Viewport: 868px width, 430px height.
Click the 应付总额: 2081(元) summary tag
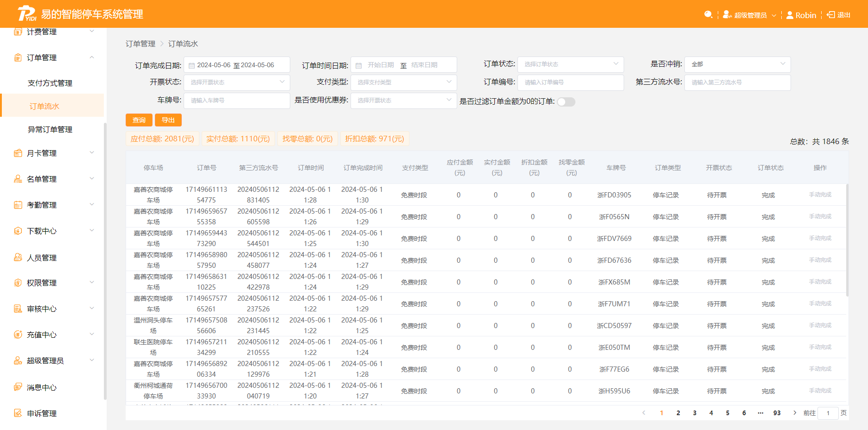(162, 139)
